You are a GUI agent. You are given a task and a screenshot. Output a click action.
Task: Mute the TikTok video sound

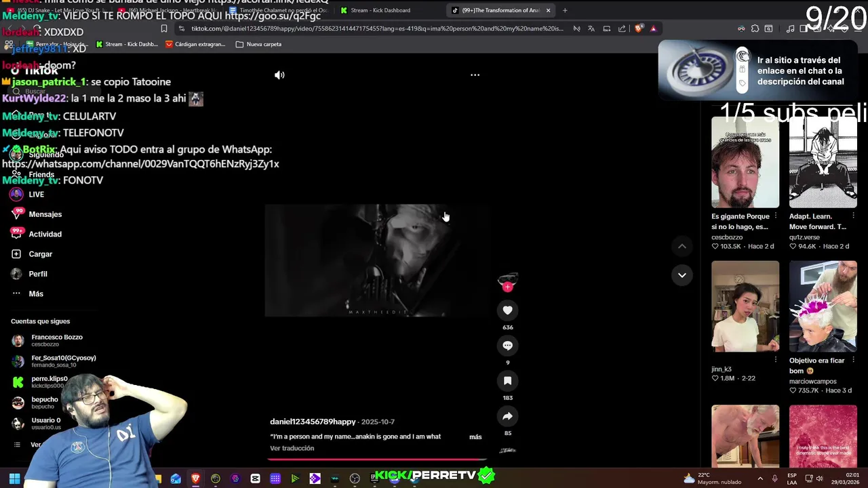click(279, 75)
